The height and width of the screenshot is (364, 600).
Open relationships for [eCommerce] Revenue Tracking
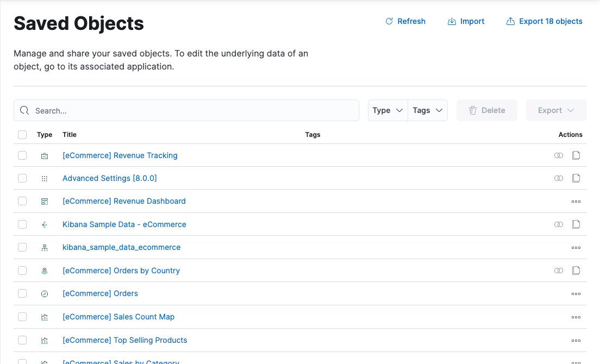pyautogui.click(x=559, y=155)
